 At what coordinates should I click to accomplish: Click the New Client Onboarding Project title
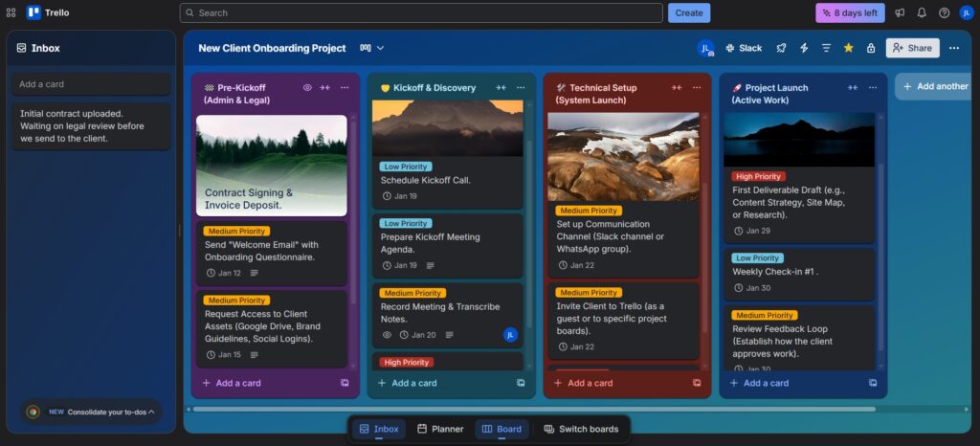pos(272,48)
